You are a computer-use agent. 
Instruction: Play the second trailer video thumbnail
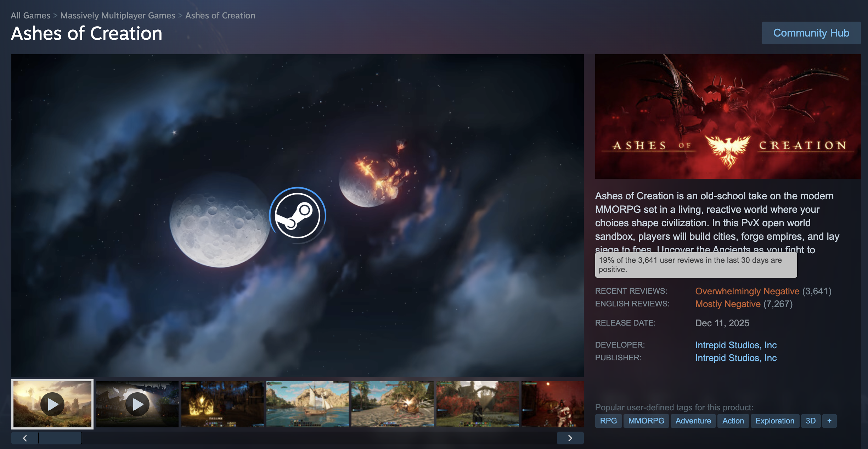[137, 404]
